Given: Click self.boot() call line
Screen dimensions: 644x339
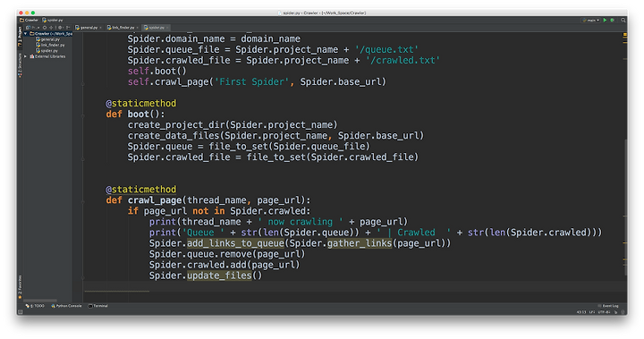Looking at the screenshot, I should [x=157, y=71].
